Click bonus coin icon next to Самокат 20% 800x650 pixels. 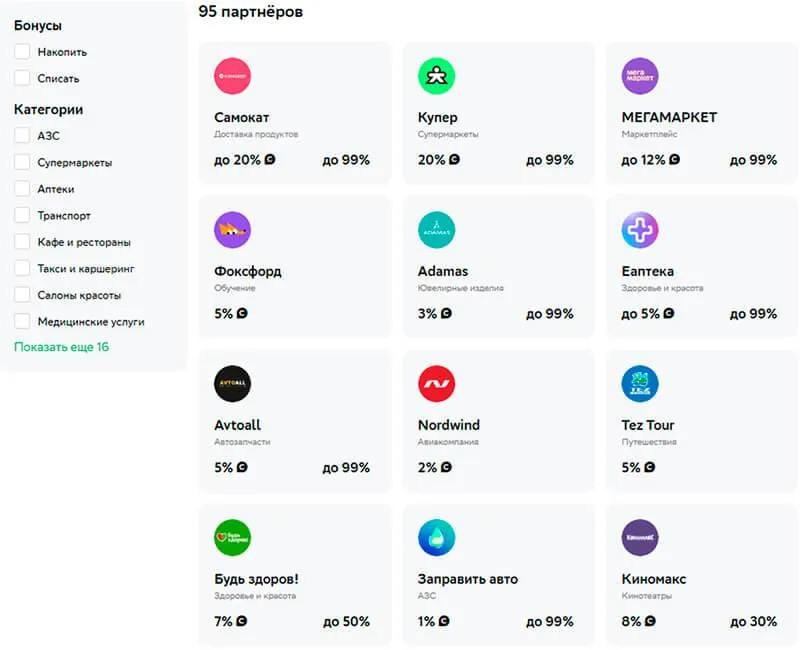[270, 159]
